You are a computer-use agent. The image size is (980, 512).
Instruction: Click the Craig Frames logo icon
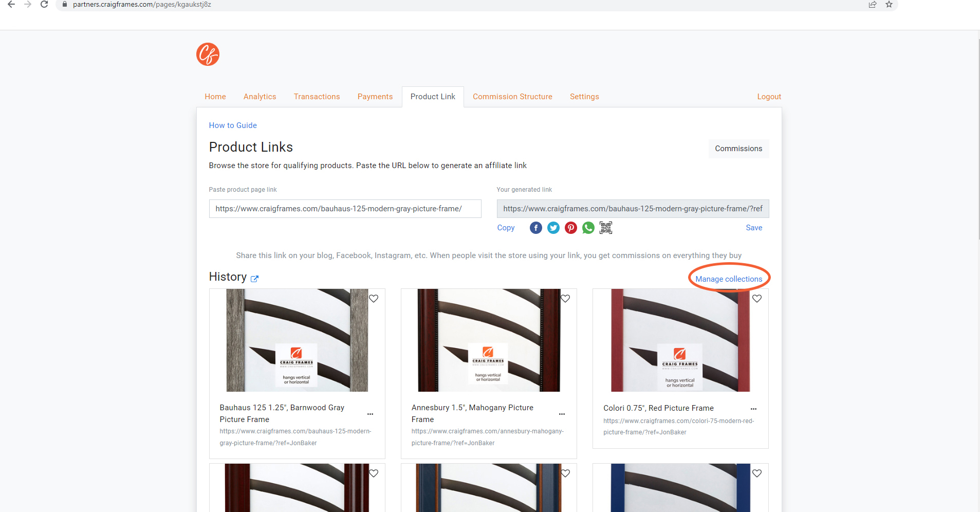tap(208, 54)
